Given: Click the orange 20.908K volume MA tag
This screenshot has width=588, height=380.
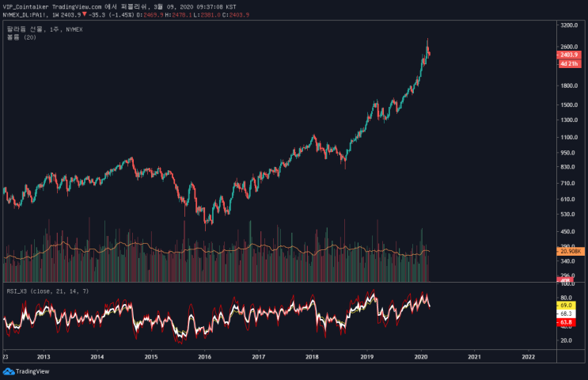Looking at the screenshot, I should tap(571, 251).
